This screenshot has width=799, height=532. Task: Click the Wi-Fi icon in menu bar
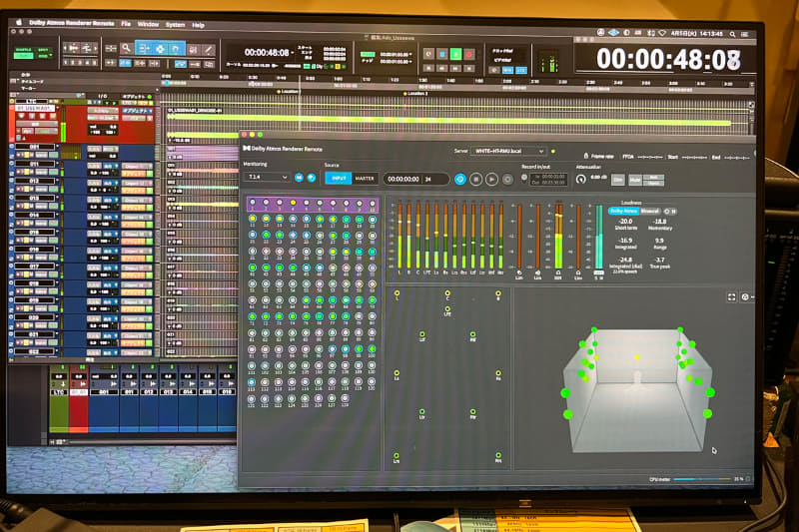pos(662,33)
